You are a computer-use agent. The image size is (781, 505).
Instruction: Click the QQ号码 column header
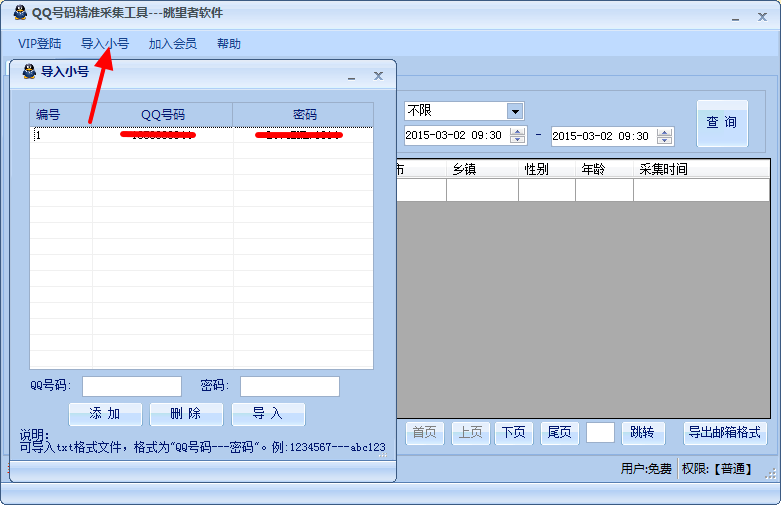(162, 115)
